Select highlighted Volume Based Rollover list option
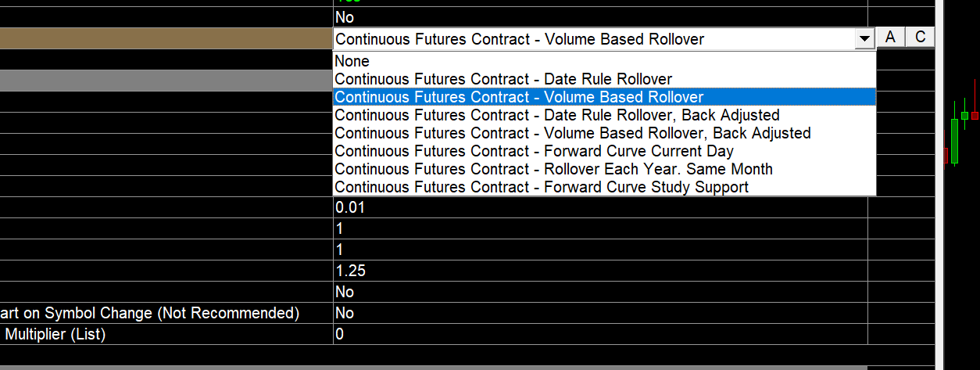 point(519,97)
